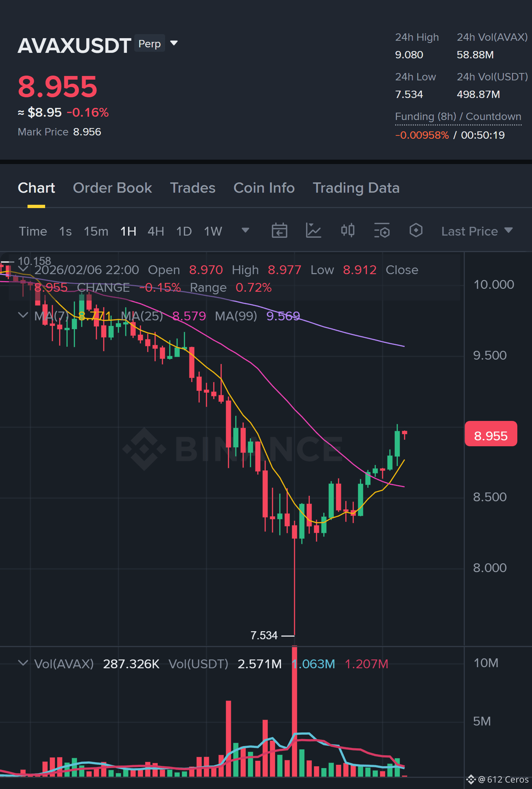Open the line chart indicators icon
This screenshot has width=532, height=789.
click(x=313, y=231)
